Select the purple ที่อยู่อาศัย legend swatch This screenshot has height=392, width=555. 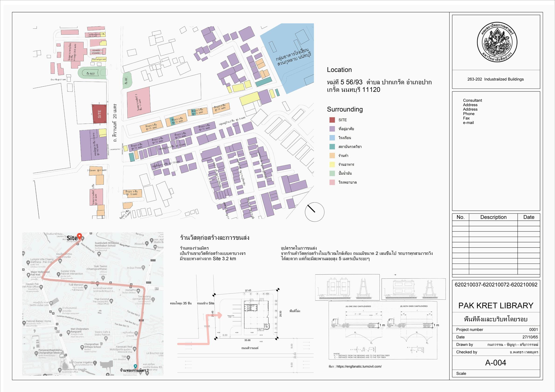[332, 129]
